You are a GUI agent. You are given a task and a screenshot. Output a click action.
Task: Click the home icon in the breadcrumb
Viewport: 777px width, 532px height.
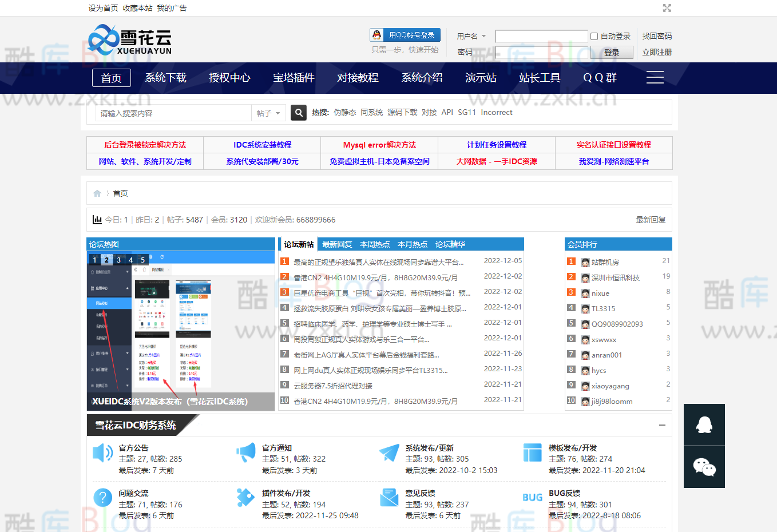click(x=97, y=193)
